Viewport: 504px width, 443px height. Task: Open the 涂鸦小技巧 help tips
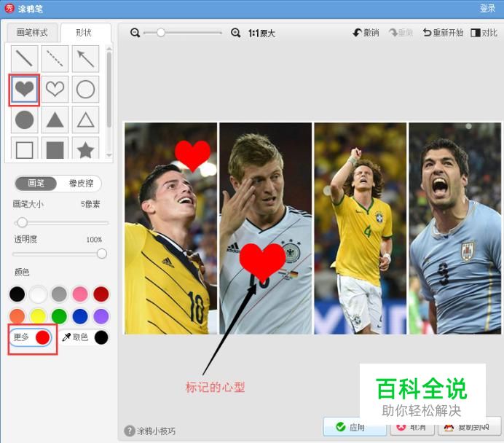click(x=150, y=431)
